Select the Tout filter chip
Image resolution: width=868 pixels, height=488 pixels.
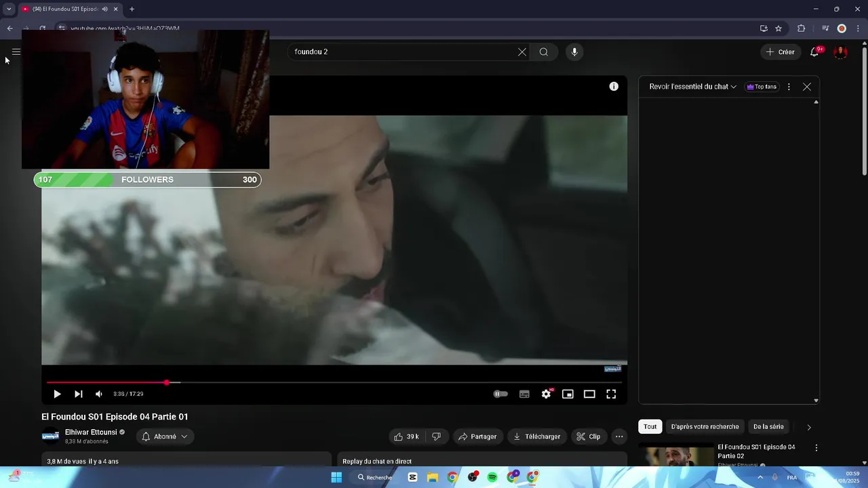(x=650, y=426)
